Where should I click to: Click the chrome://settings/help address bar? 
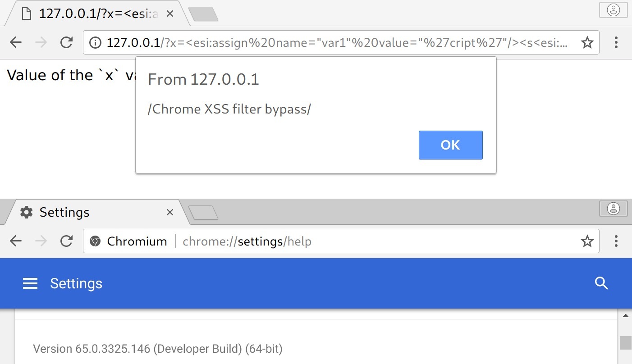click(x=361, y=241)
